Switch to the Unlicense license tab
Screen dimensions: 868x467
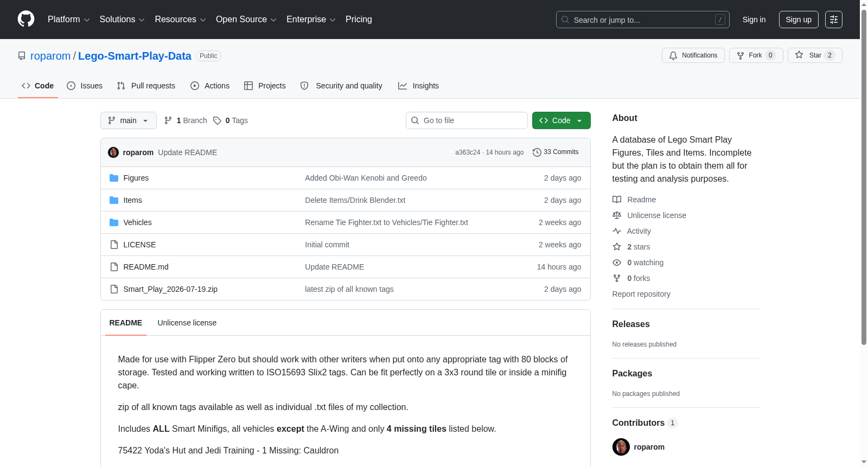coord(187,323)
